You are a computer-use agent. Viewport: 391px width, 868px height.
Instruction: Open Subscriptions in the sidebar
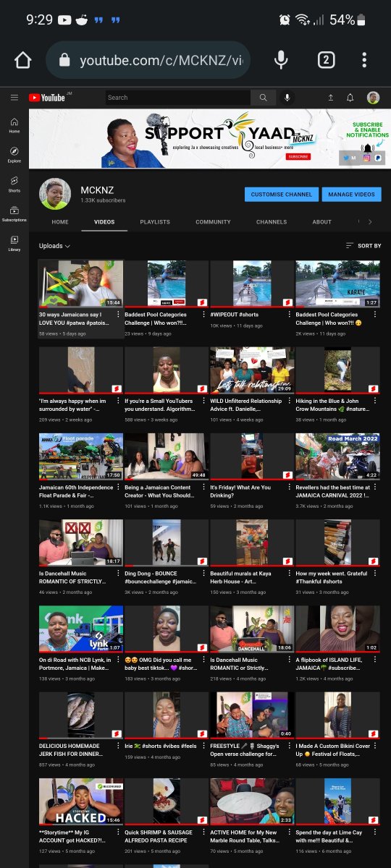click(x=14, y=214)
